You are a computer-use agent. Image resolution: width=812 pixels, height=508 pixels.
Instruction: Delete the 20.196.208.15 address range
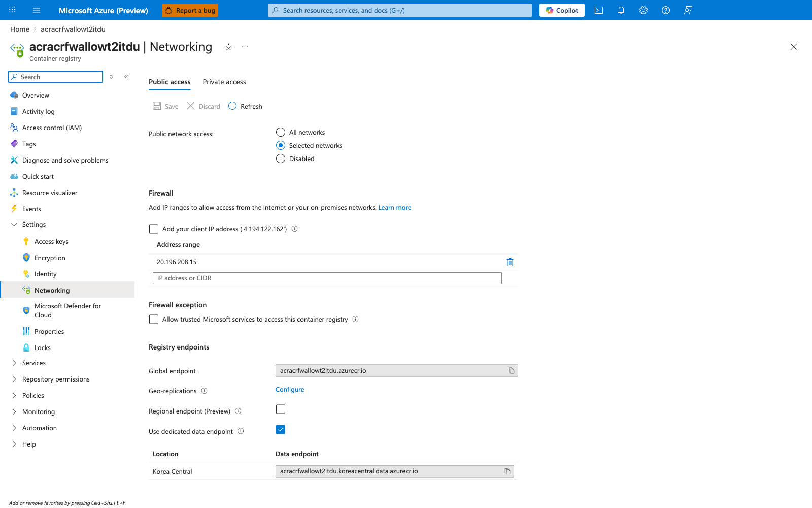(x=510, y=262)
